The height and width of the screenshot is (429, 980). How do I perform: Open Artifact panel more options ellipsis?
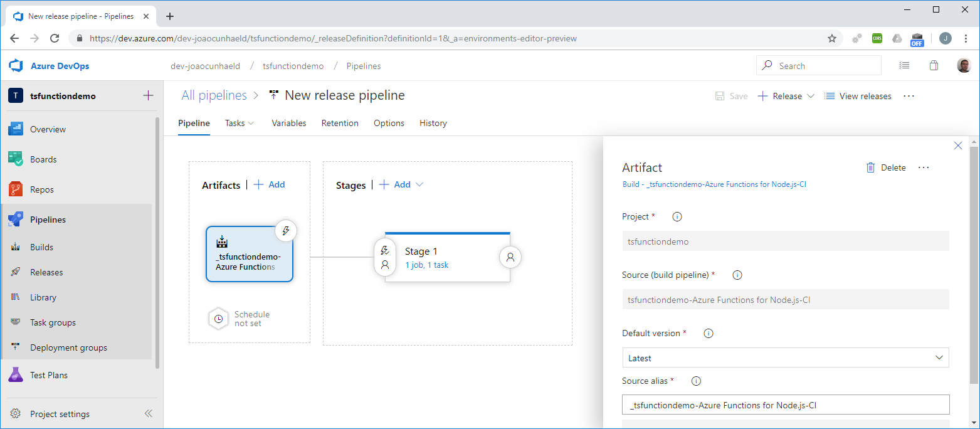tap(924, 167)
